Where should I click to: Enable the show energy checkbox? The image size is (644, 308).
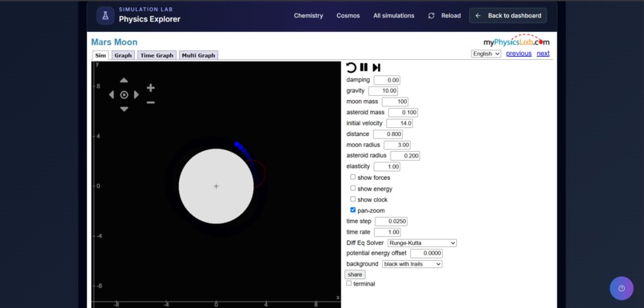tap(353, 188)
